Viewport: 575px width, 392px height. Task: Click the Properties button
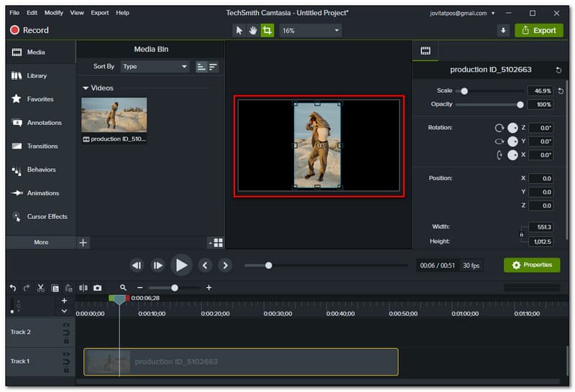click(532, 265)
